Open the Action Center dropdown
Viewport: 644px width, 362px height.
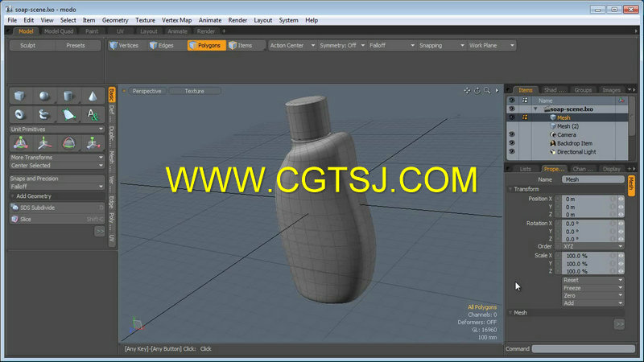point(292,46)
